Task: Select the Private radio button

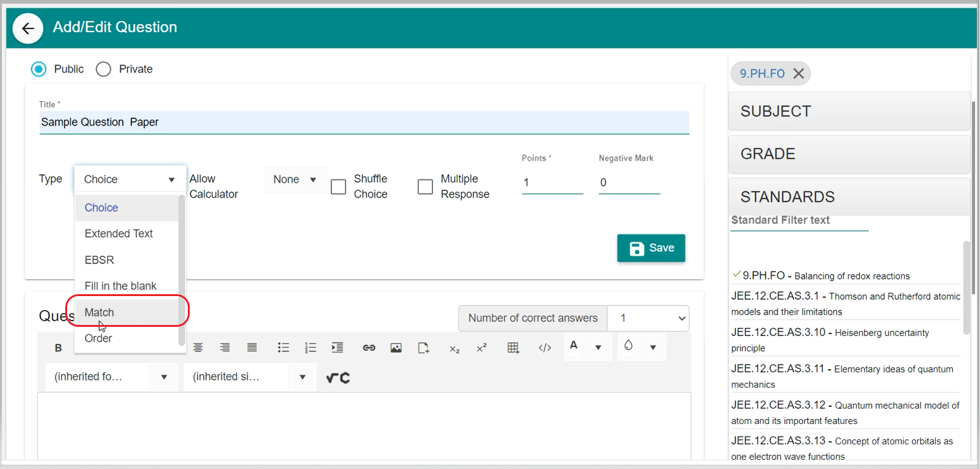Action: tap(103, 69)
